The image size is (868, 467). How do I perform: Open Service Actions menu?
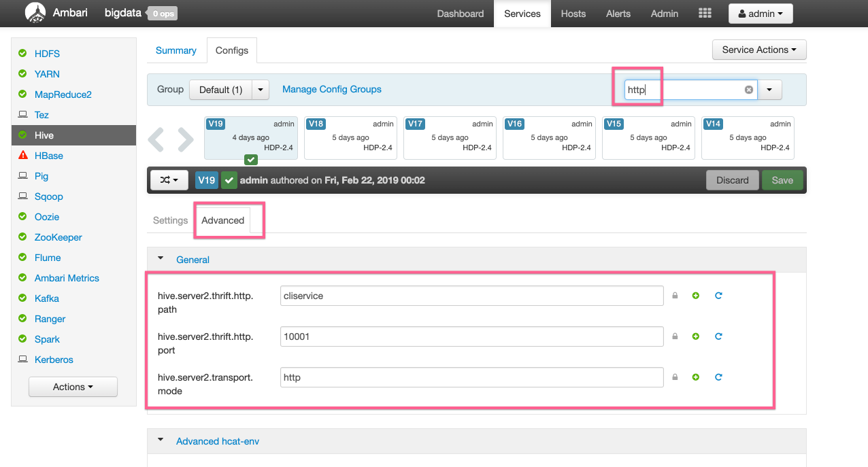pyautogui.click(x=758, y=50)
